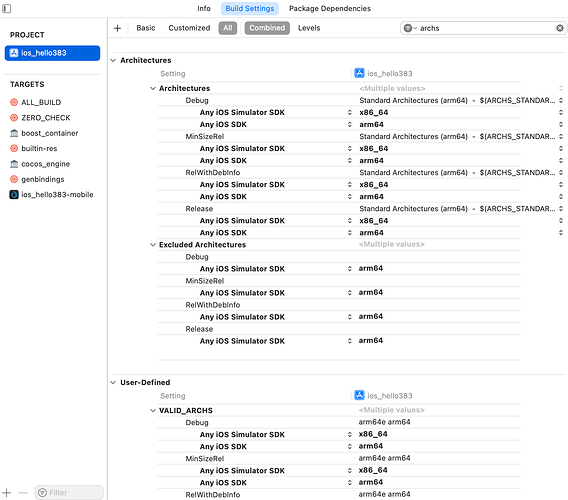Click the remove target minus icon
This screenshot has height=500, width=568.
[23, 492]
